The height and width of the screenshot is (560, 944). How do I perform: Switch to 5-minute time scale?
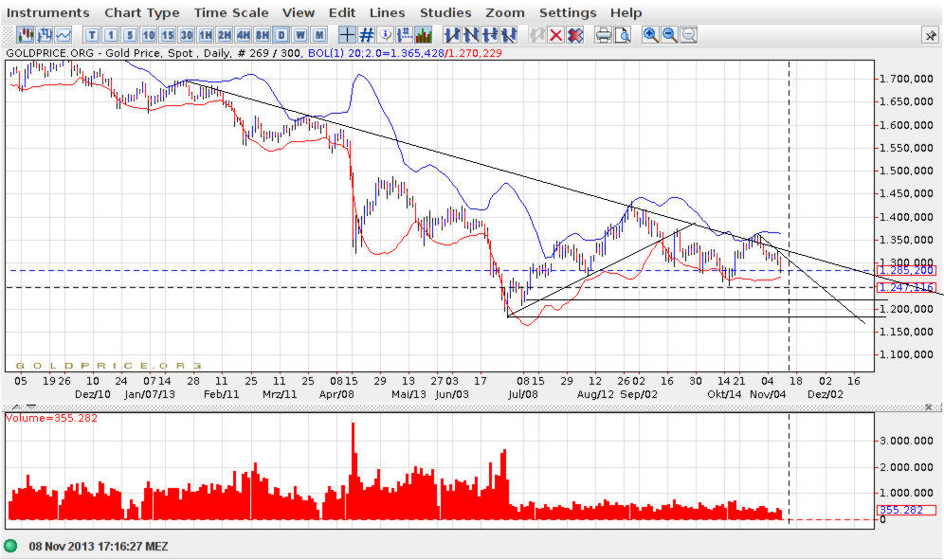(130, 35)
